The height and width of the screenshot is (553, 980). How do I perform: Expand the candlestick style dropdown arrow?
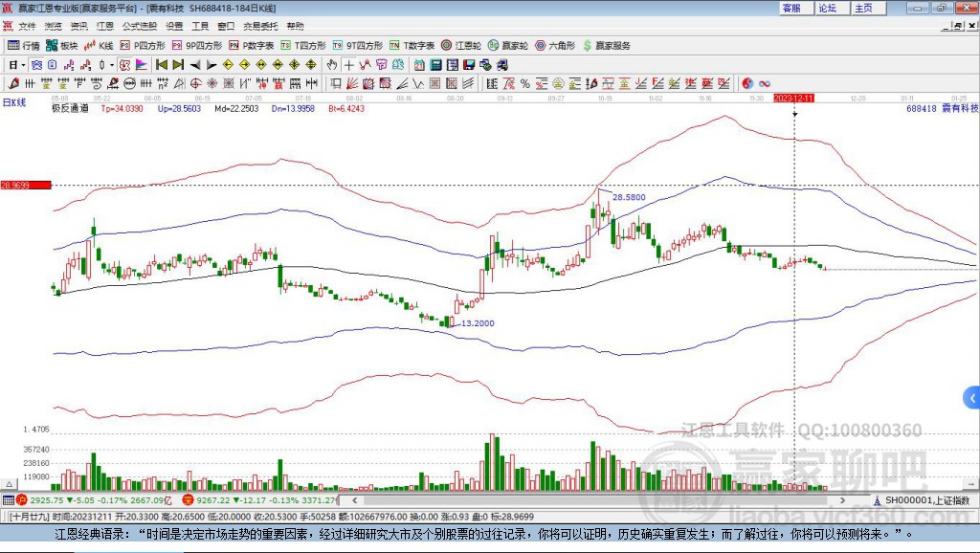(112, 65)
